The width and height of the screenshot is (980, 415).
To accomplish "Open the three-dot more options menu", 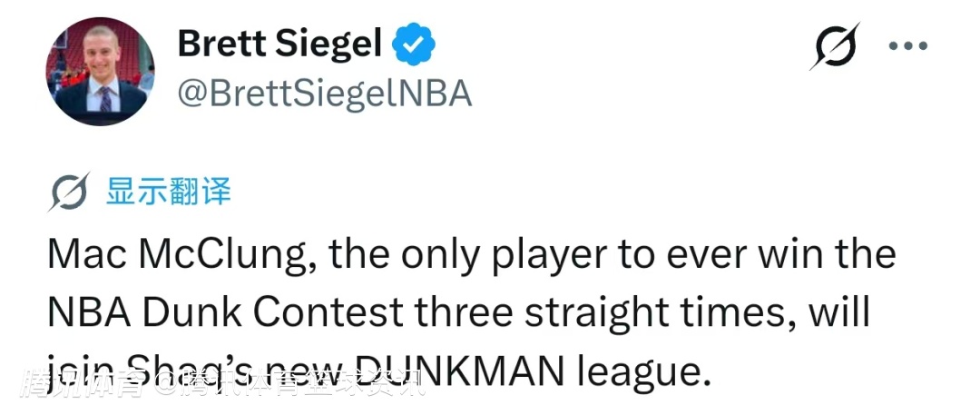I will [x=907, y=45].
